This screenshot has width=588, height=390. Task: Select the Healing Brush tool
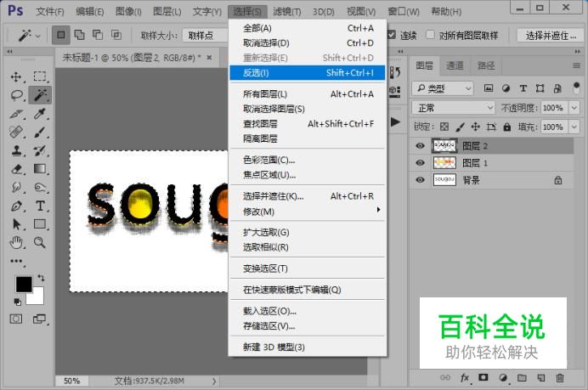(16, 132)
